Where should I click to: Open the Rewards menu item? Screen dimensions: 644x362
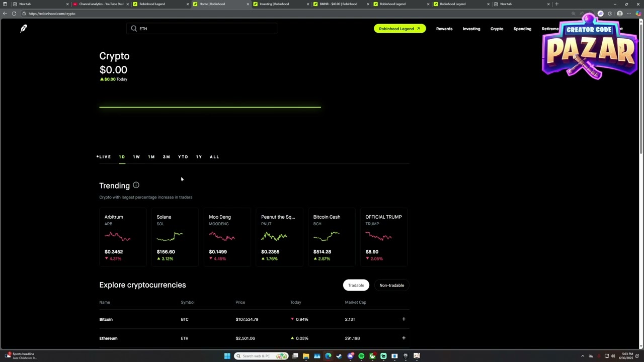coord(444,29)
